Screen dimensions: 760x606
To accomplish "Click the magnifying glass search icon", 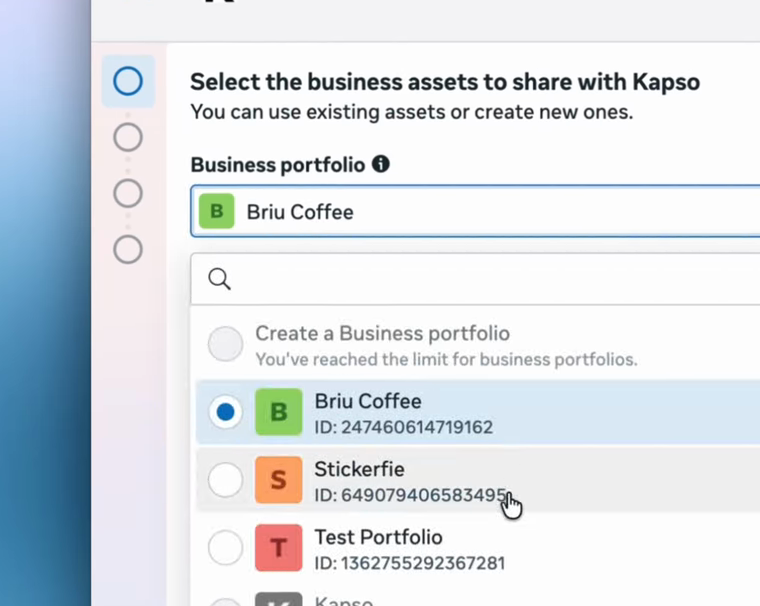I will pos(220,279).
